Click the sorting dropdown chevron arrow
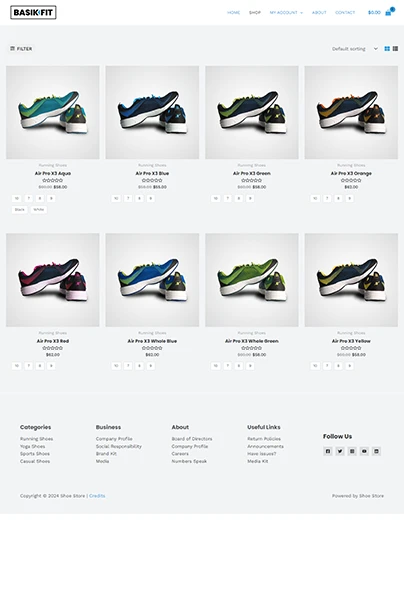404x600 pixels. tap(375, 49)
